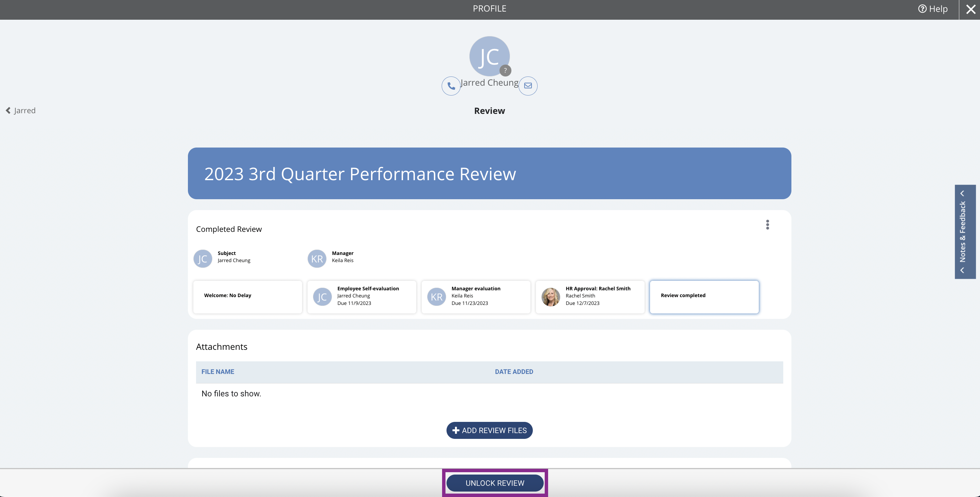Click the Add Review Files button
The height and width of the screenshot is (497, 980).
pos(489,430)
